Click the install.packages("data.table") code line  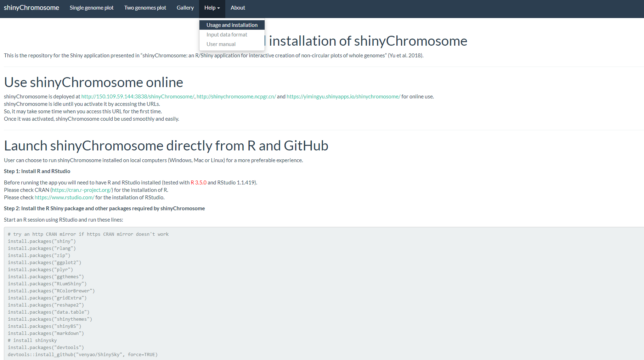[x=49, y=312]
